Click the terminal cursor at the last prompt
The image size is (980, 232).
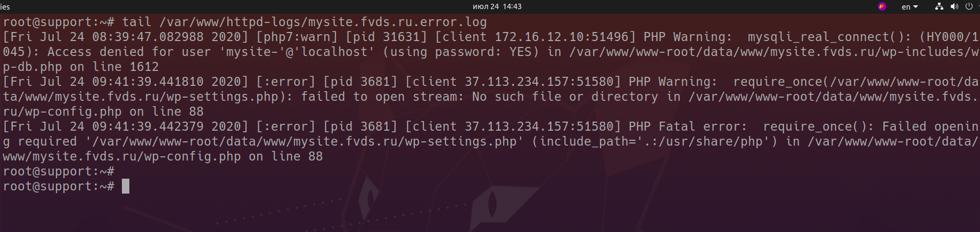pyautogui.click(x=126, y=186)
